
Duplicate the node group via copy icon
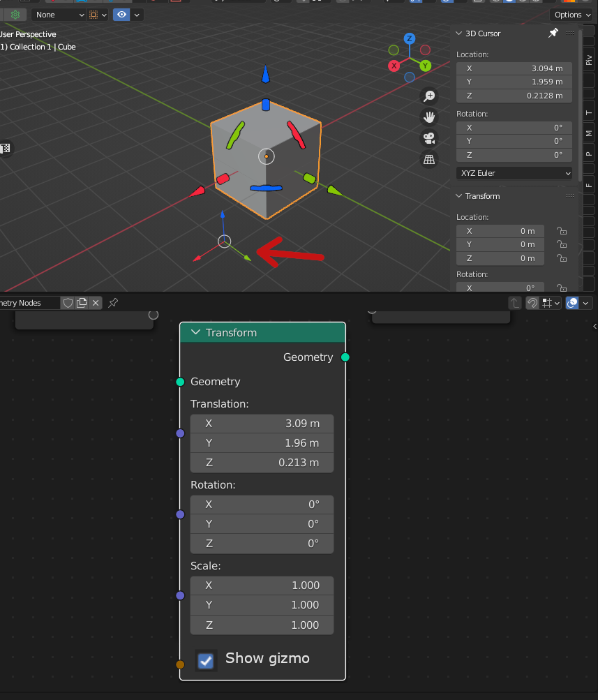coord(82,303)
